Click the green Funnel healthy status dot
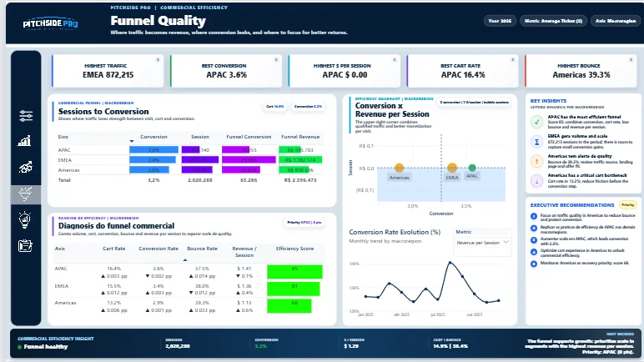This screenshot has width=644, height=362. point(20,347)
